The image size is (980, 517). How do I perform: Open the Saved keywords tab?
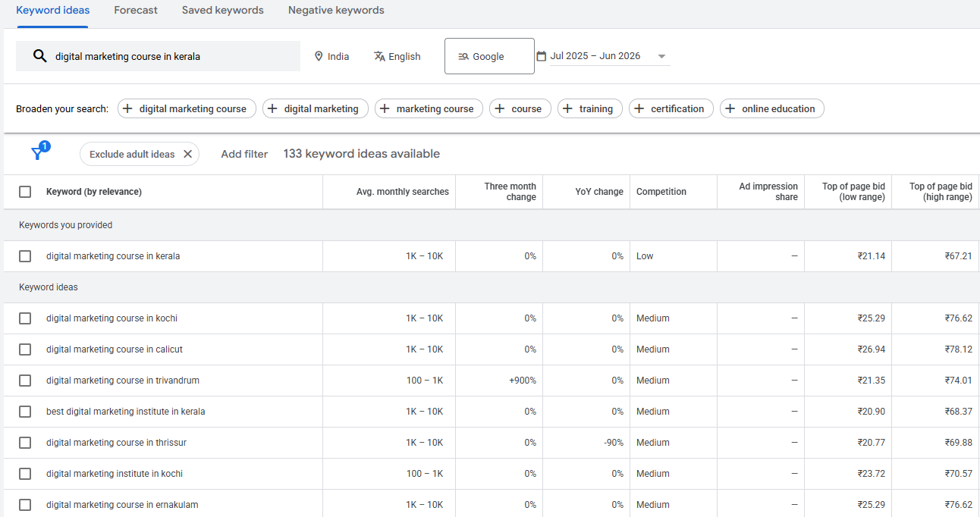point(223,11)
